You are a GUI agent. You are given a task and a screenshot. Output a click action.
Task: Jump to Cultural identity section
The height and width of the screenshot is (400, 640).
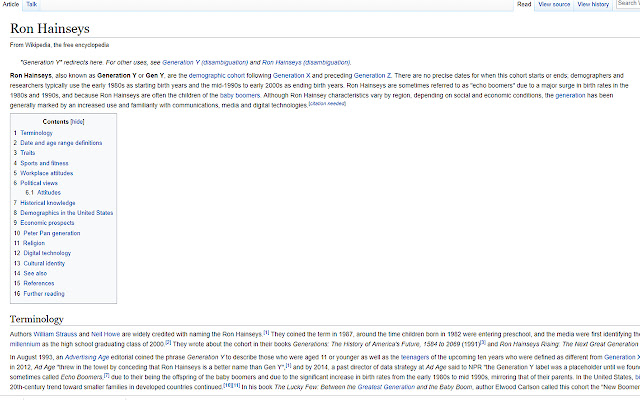[x=44, y=263]
